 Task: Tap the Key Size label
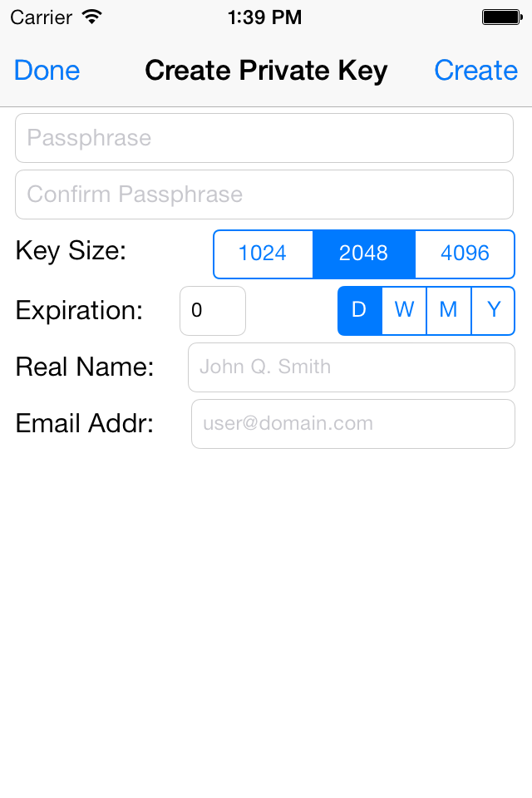point(71,250)
